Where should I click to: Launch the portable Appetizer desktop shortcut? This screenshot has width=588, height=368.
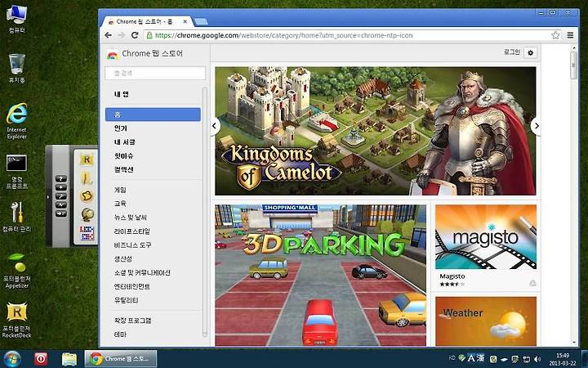16,271
